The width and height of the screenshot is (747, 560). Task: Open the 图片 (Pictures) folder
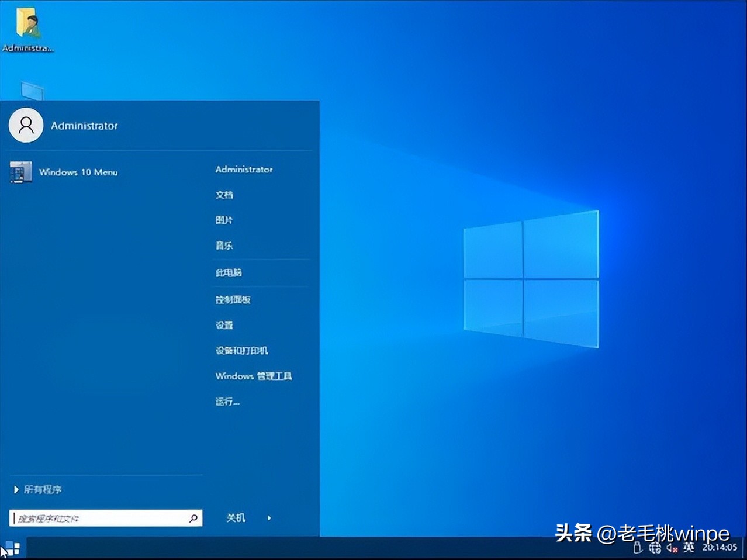click(x=225, y=220)
